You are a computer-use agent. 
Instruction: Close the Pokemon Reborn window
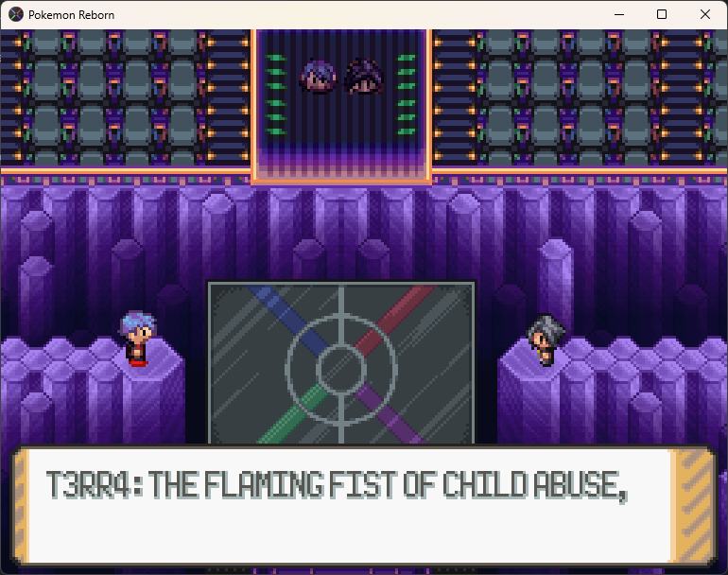pyautogui.click(x=704, y=14)
